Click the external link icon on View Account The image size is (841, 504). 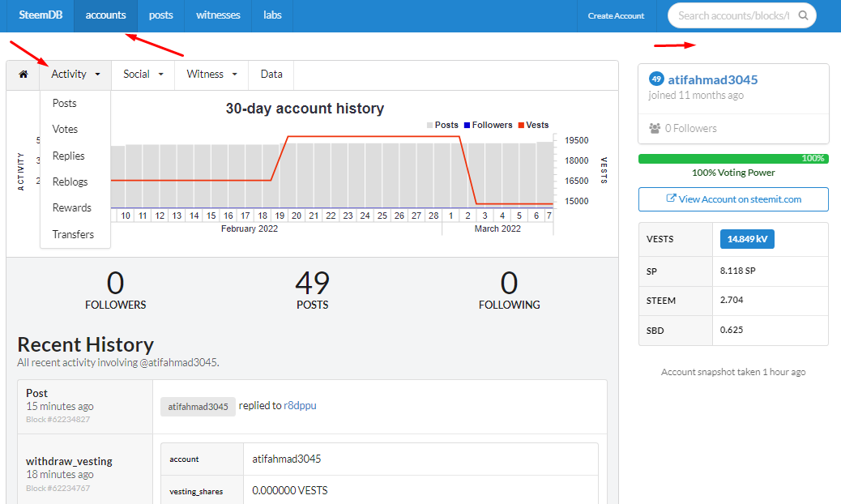click(670, 199)
